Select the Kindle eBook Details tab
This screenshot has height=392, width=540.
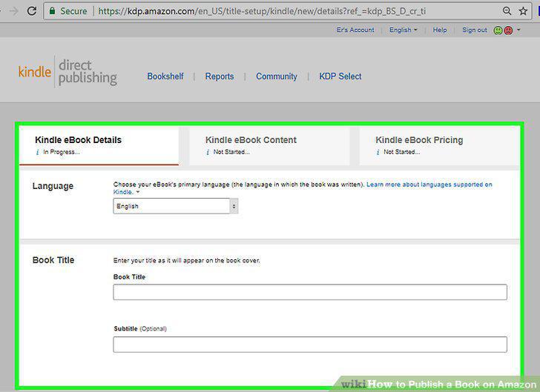pyautogui.click(x=99, y=146)
